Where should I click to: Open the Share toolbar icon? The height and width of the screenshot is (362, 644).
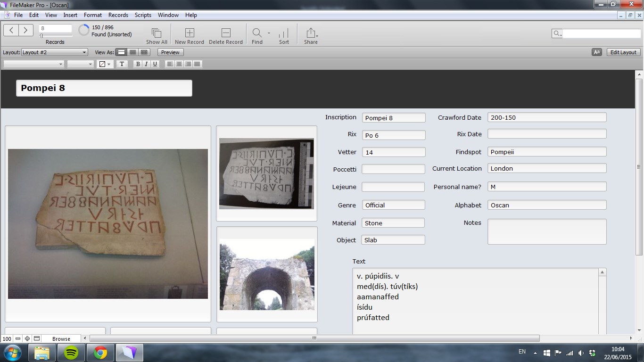tap(311, 33)
